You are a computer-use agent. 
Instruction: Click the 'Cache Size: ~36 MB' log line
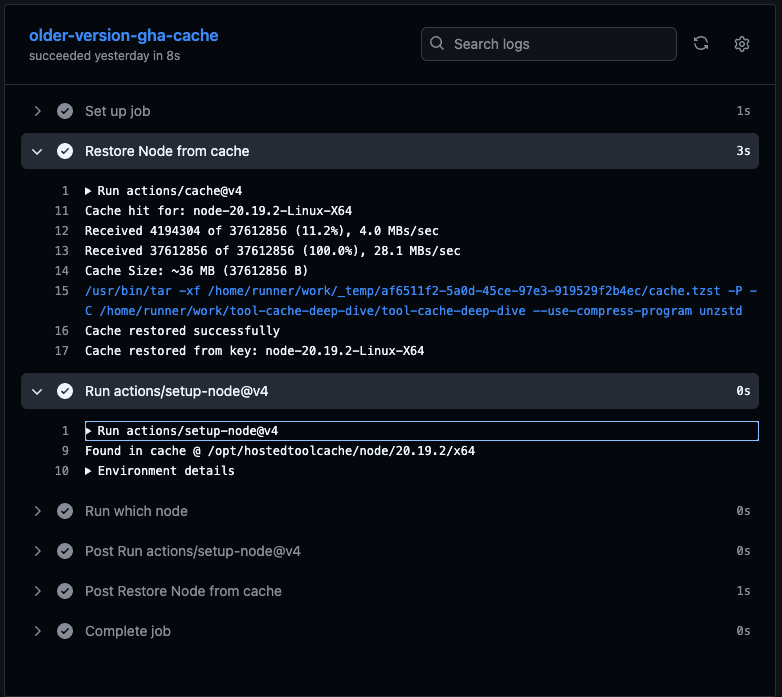[196, 271]
